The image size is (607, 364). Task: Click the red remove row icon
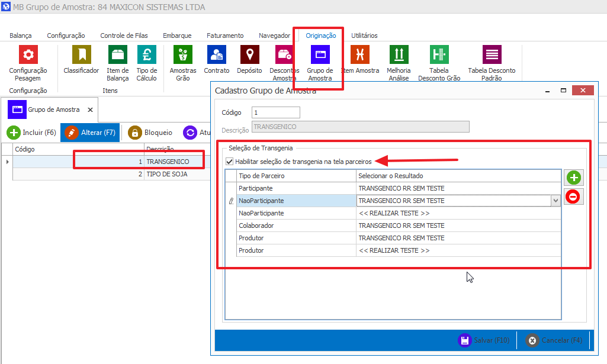pyautogui.click(x=573, y=197)
